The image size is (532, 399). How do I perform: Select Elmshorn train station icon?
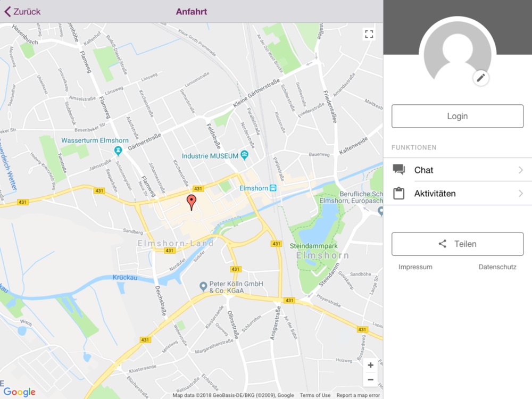click(x=273, y=188)
